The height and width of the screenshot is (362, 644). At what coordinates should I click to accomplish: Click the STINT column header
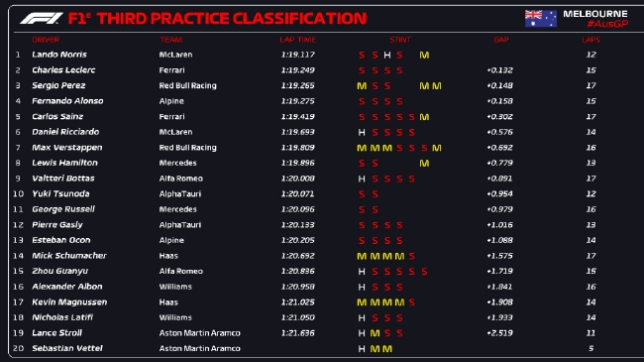(400, 40)
